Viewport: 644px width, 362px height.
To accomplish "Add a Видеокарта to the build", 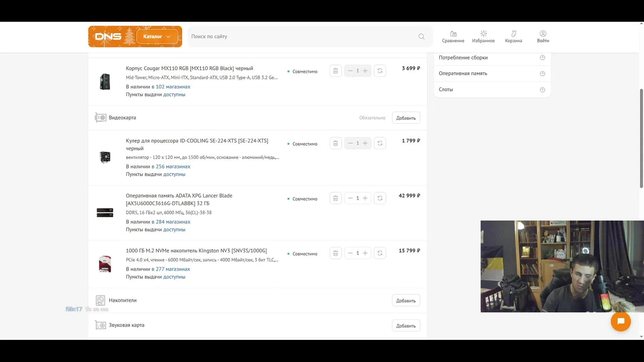I will pyautogui.click(x=406, y=118).
